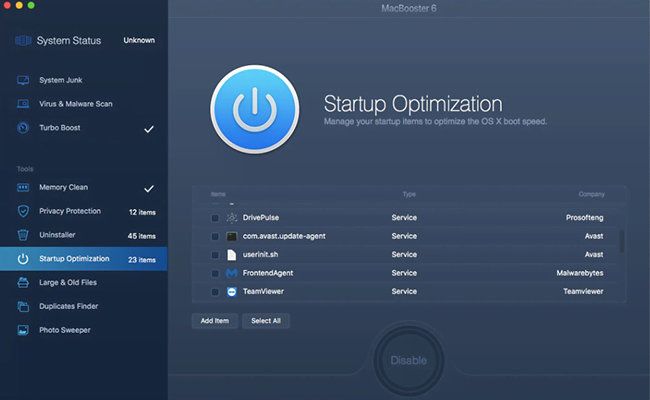This screenshot has height=400, width=650.
Task: Click the Memory Clean chip icon
Action: click(23, 187)
